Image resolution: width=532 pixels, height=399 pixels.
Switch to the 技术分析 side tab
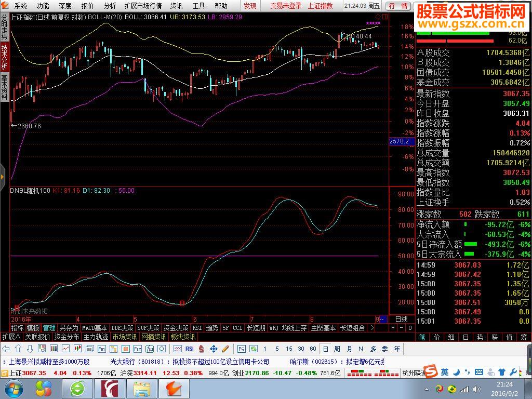tap(4, 57)
